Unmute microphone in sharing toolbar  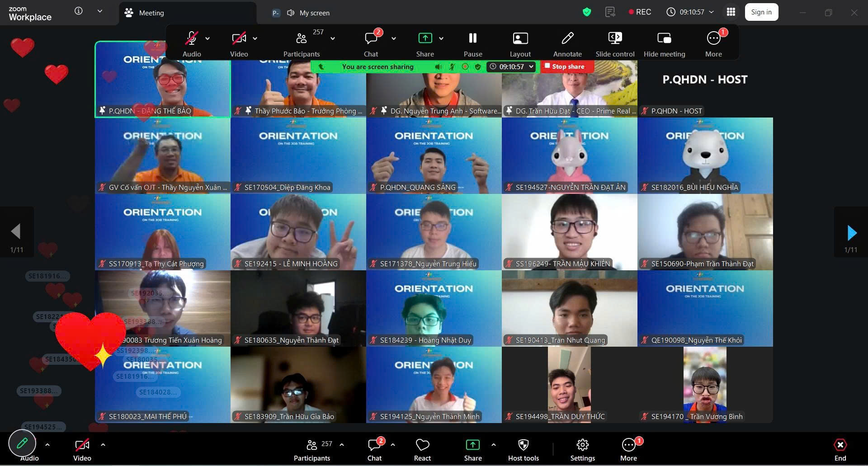point(192,39)
